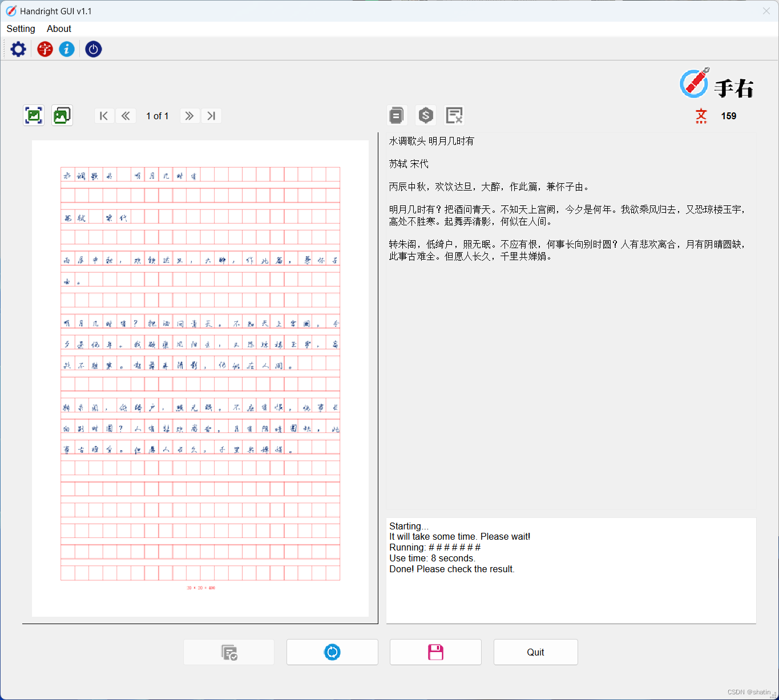Open the blue info icon

tap(67, 49)
